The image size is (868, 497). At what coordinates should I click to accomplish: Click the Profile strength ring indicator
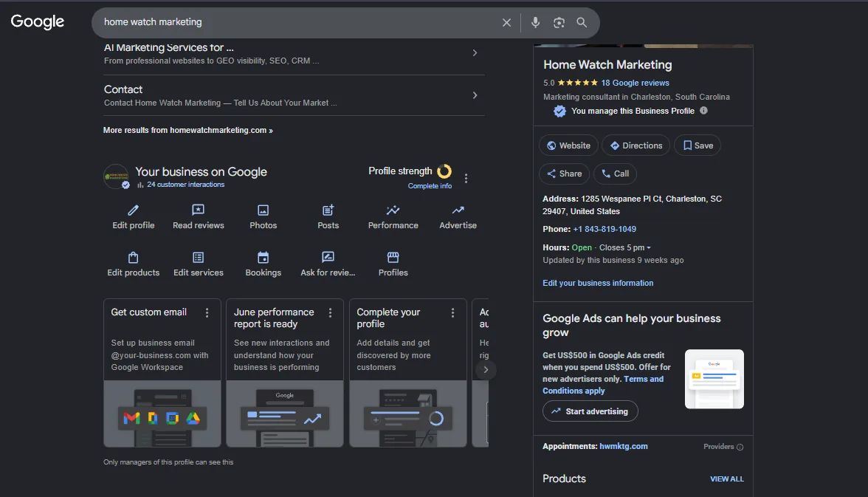pos(444,171)
